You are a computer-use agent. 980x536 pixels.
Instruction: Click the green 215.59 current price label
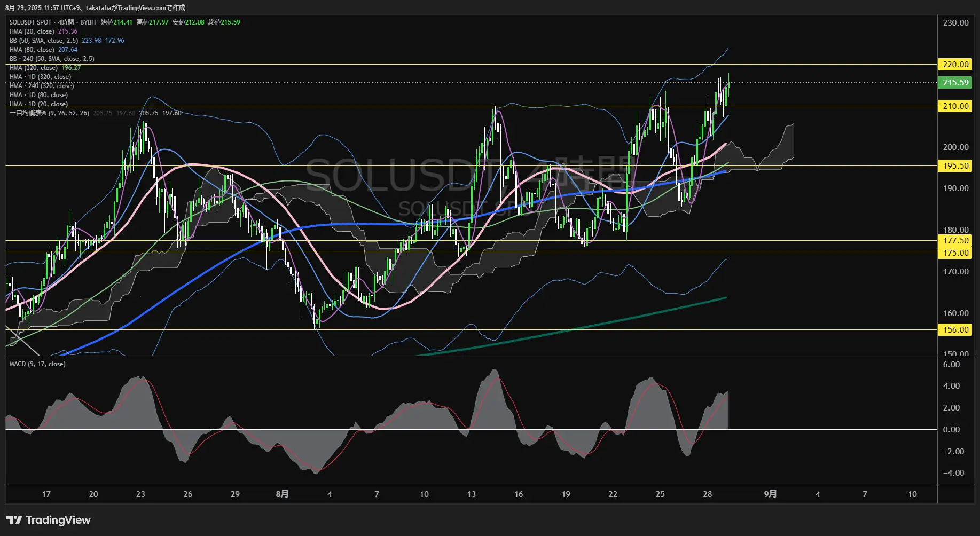click(x=955, y=83)
